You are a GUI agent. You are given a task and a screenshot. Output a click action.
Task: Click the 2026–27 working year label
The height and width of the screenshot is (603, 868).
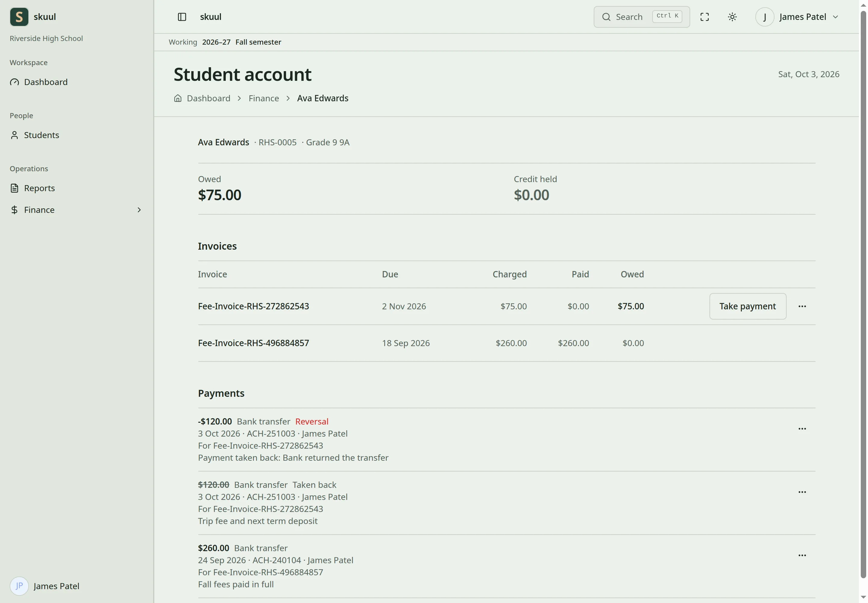[x=216, y=42]
